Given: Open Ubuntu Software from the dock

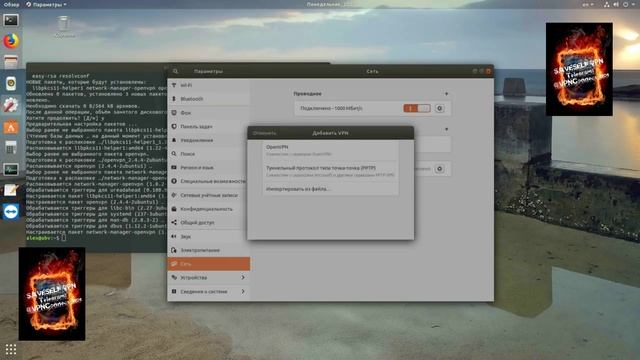Looking at the screenshot, I should (x=11, y=127).
